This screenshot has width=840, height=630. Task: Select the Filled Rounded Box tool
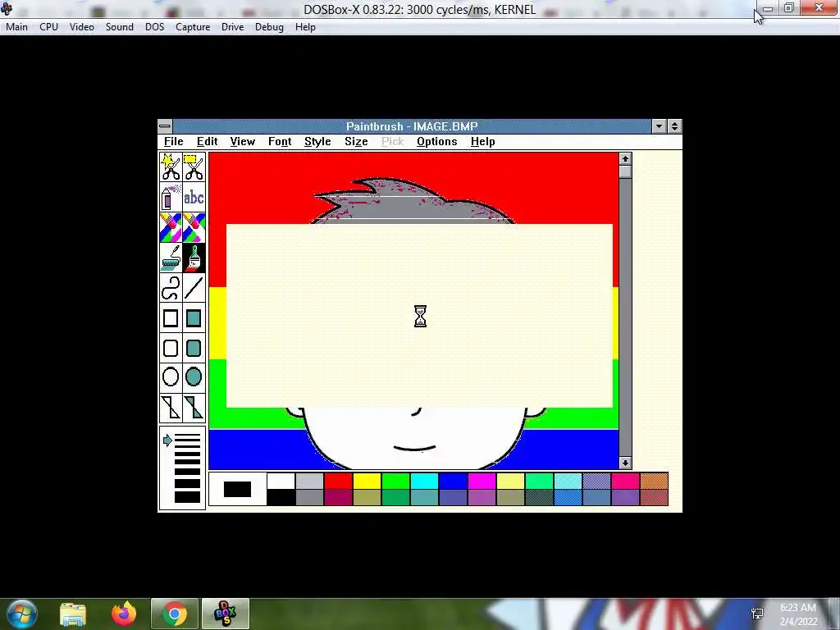[x=194, y=348]
